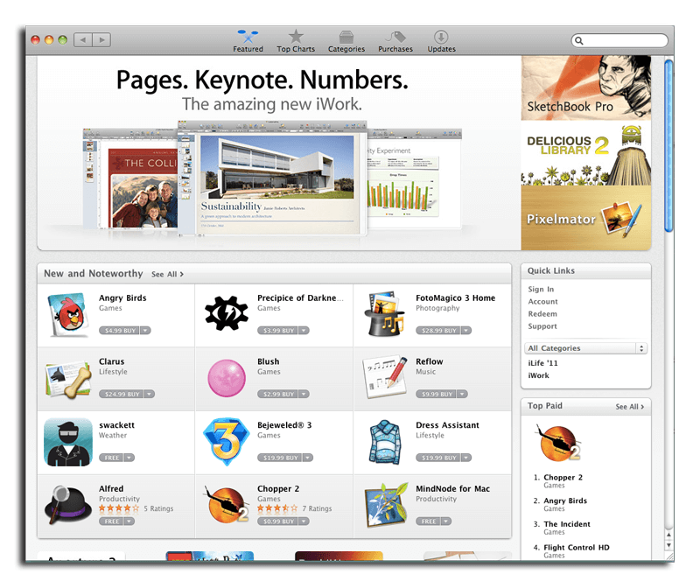Expand the Angry Birds buy options arrow
Image resolution: width=700 pixels, height=588 pixels.
click(x=145, y=331)
